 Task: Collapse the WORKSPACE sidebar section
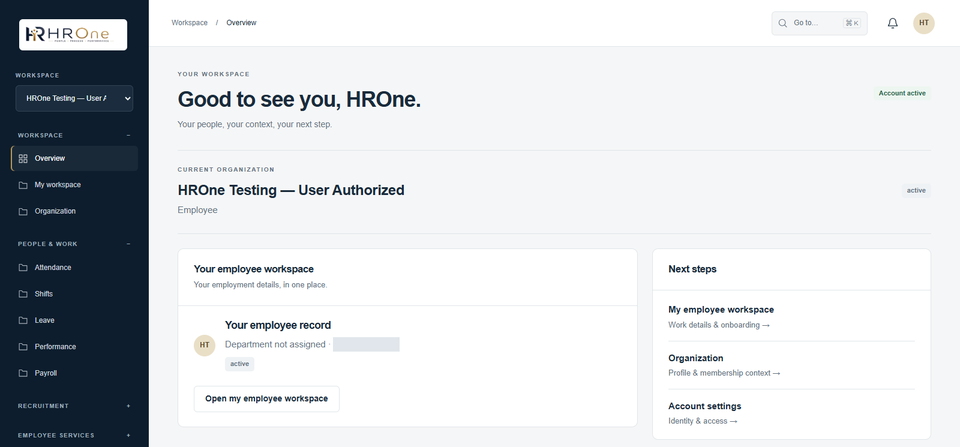click(128, 135)
